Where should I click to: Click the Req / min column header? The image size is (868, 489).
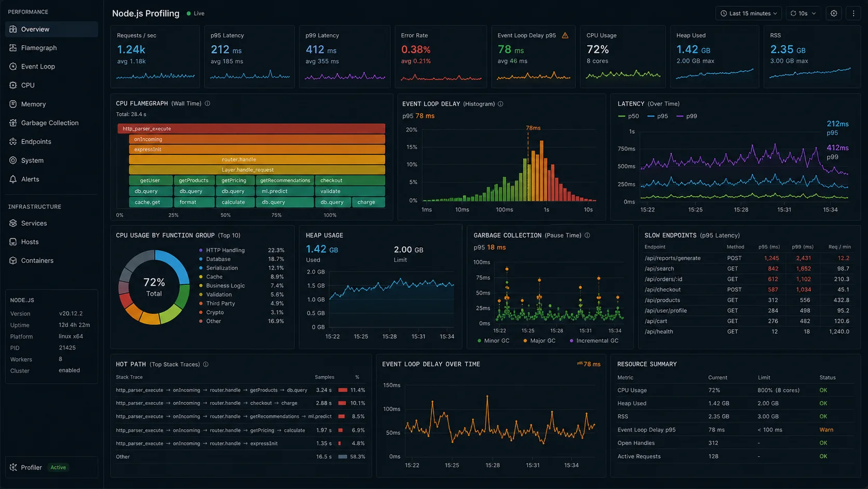tap(839, 247)
